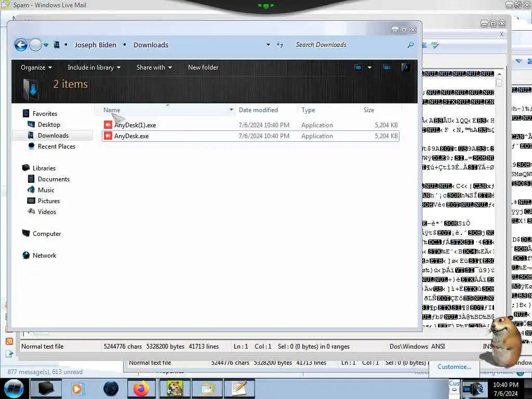
Task: Click the Network globe icon
Action: point(26,255)
